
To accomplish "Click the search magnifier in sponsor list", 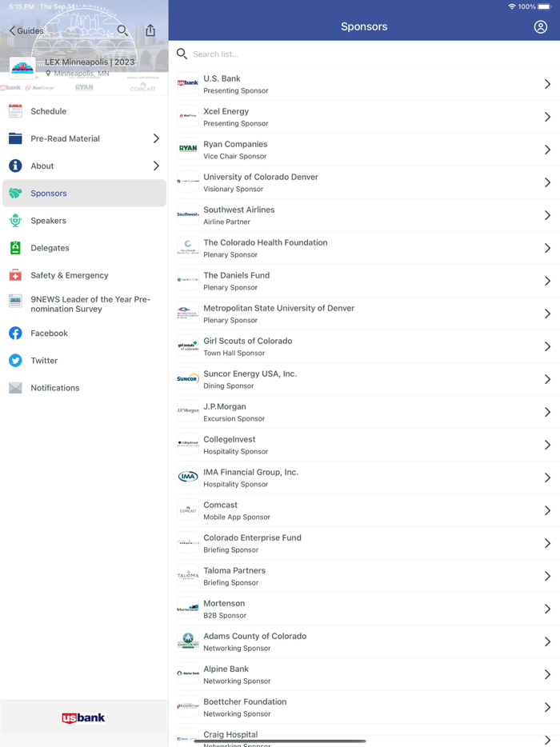I will pos(182,54).
